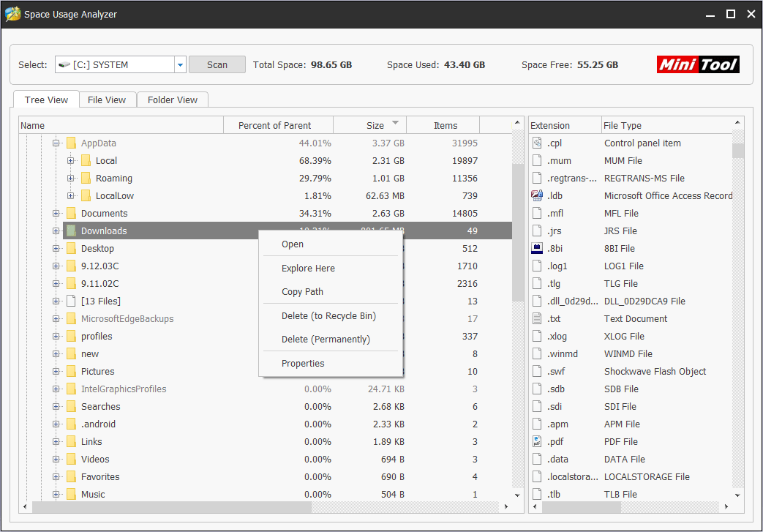Switch to the Folder View tab
The width and height of the screenshot is (763, 532).
pos(173,100)
